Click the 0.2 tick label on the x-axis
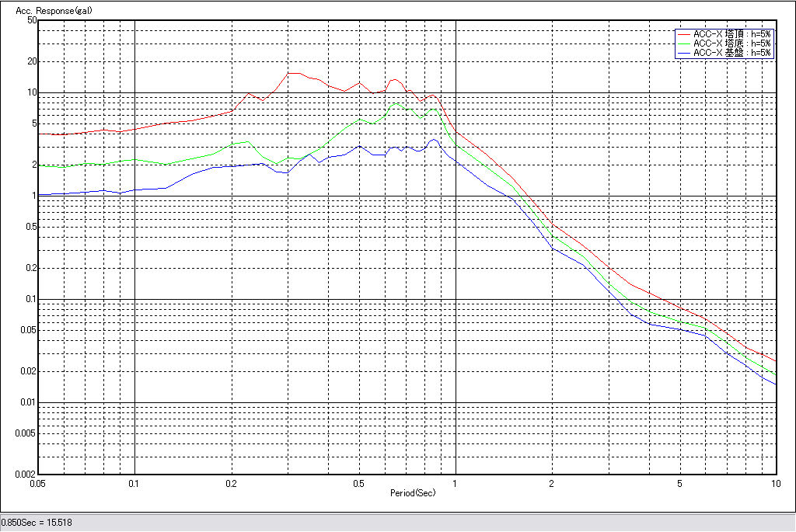Image resolution: width=796 pixels, height=532 pixels. [232, 484]
